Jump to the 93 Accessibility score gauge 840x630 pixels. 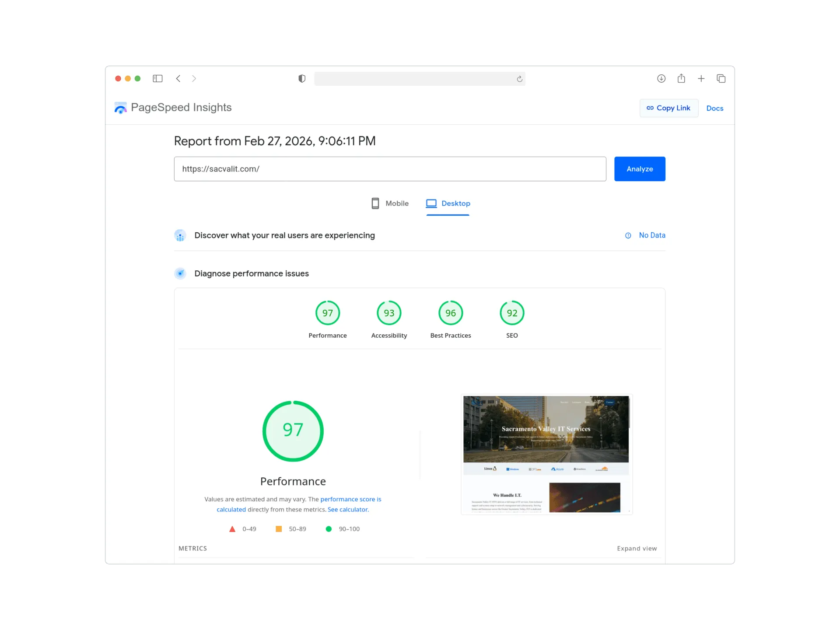pos(389,313)
